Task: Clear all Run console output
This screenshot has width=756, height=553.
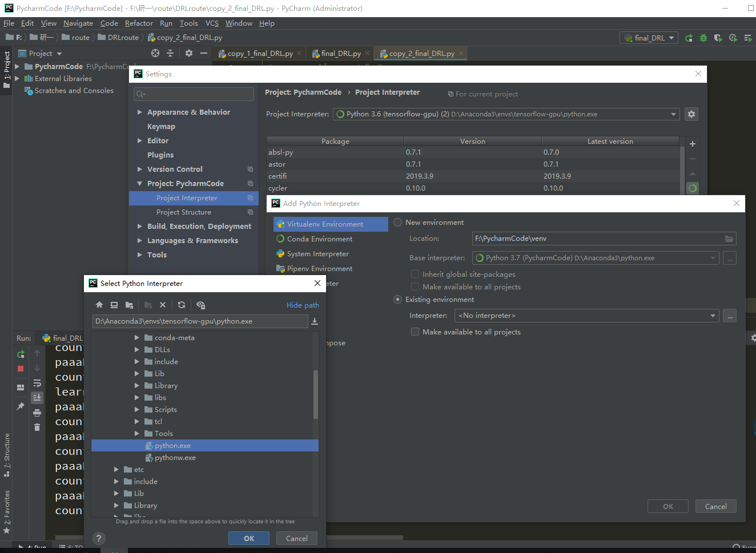Action: tap(37, 427)
